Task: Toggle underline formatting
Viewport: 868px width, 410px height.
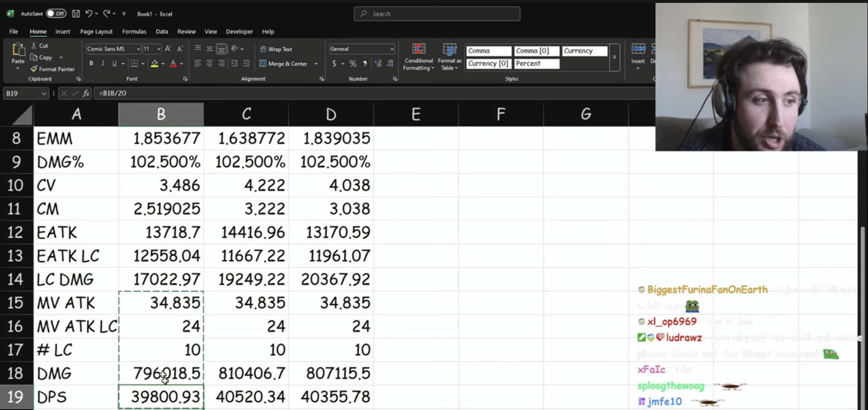Action: pyautogui.click(x=114, y=63)
